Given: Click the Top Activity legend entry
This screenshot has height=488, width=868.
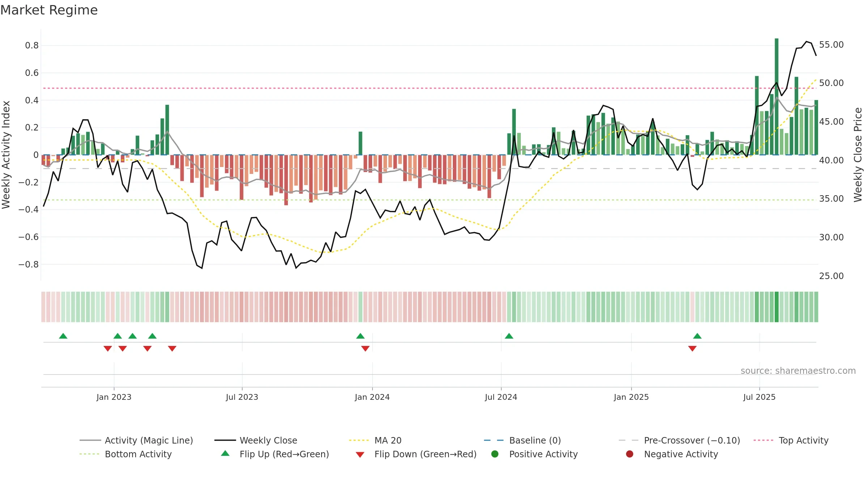Looking at the screenshot, I should click(x=791, y=440).
